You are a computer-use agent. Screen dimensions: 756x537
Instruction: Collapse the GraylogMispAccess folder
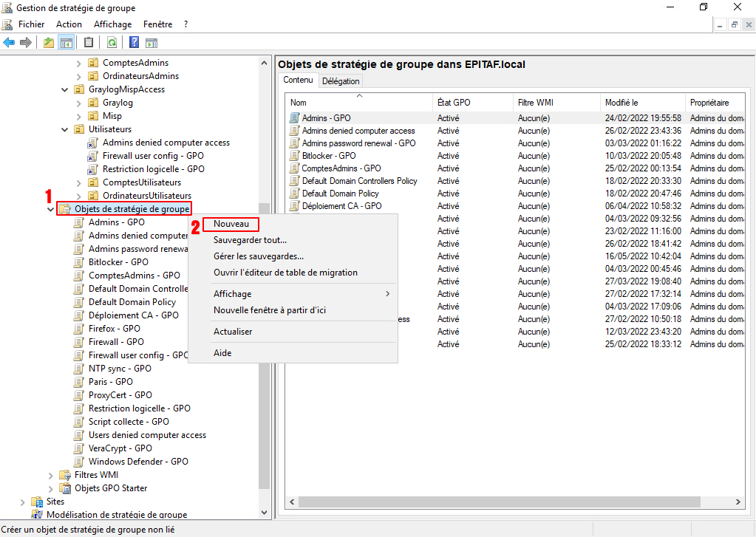[65, 89]
